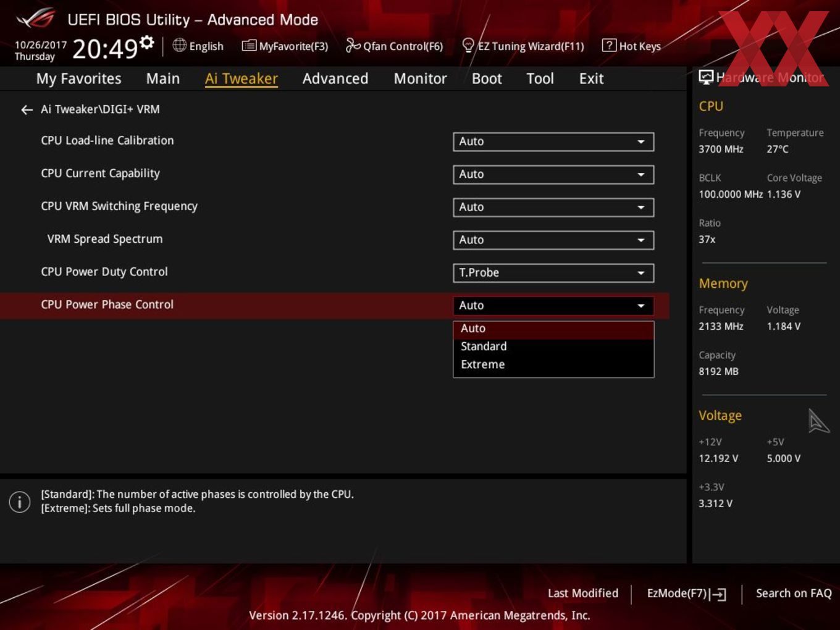Open Hot Keys help

tap(631, 46)
